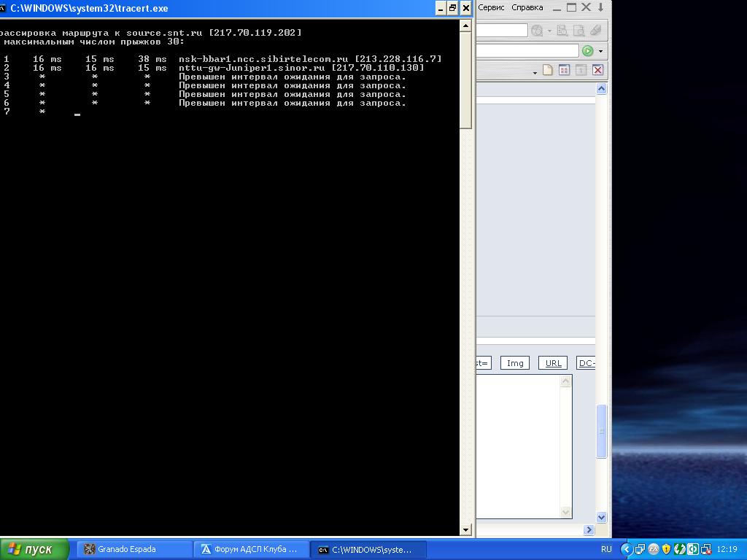Click the RU language indicator
The image size is (747, 560).
[606, 549]
